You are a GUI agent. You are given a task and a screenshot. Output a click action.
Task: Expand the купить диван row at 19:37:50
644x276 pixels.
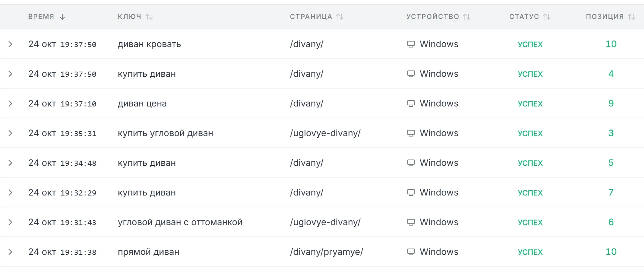point(10,74)
